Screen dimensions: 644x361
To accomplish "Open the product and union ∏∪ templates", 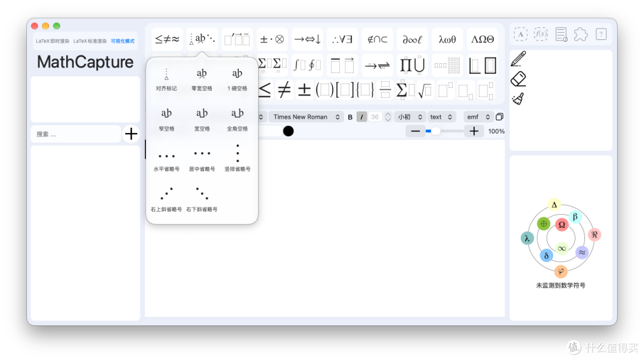I will [413, 65].
